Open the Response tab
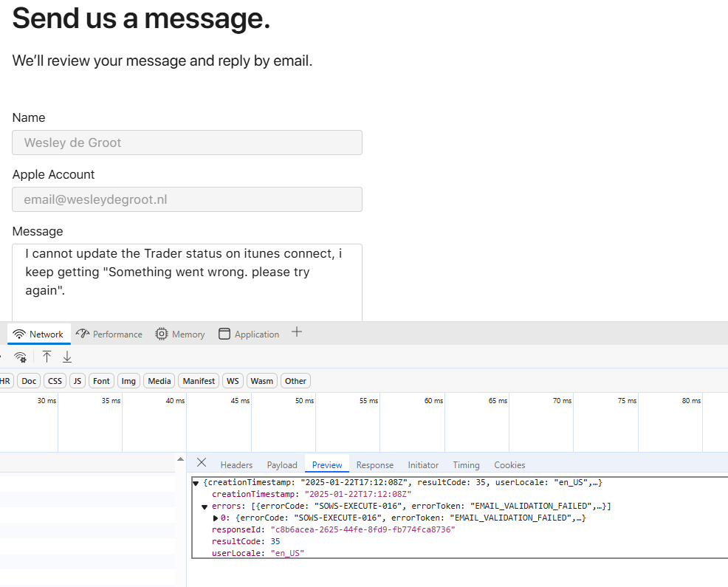Screen dimensions: 728x587 pos(374,464)
